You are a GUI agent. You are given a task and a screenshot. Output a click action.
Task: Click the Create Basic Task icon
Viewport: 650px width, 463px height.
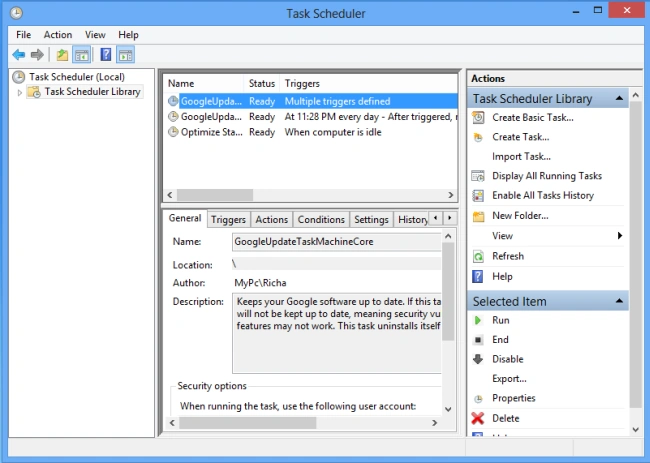click(478, 118)
